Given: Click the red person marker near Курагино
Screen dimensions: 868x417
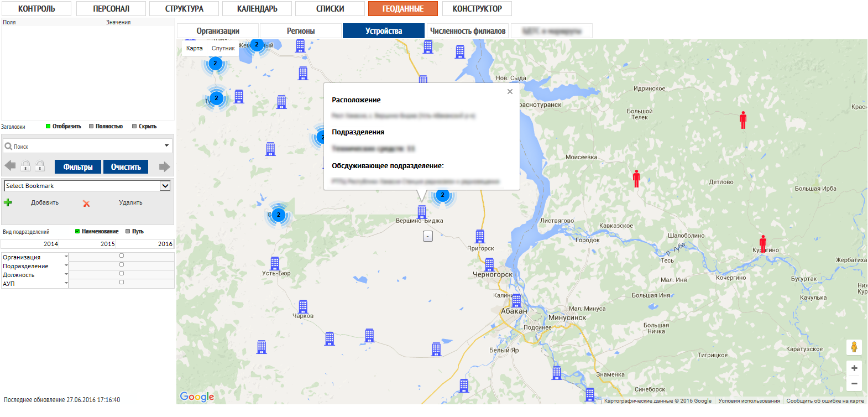Looking at the screenshot, I should click(x=763, y=243).
